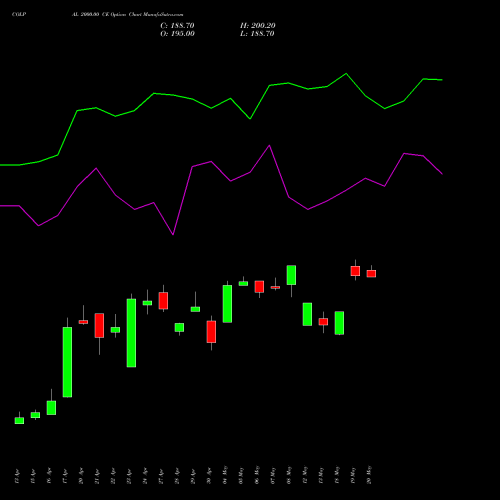Click the red candle on 21 Apr
This screenshot has height=500, width=500.
99,325
